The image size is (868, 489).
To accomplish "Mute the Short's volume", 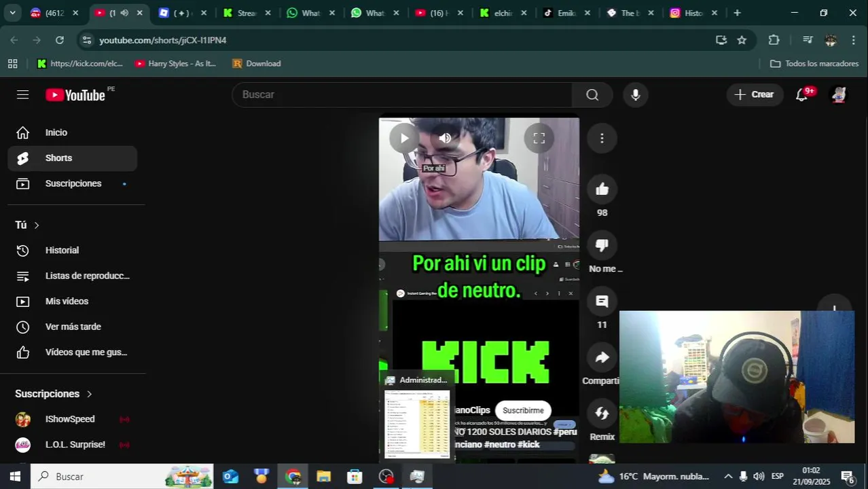I will [445, 139].
